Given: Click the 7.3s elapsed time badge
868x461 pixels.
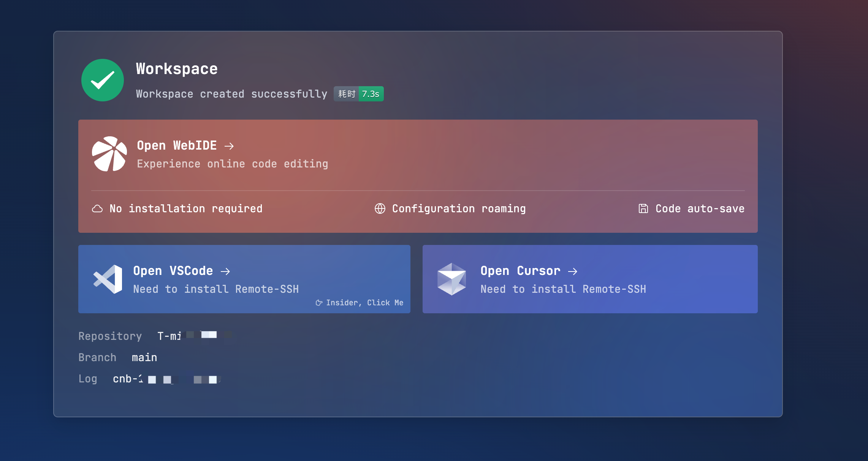Looking at the screenshot, I should click(371, 94).
